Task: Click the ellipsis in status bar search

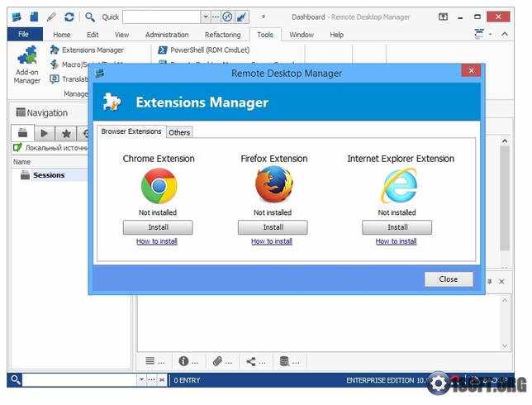Action: (x=152, y=379)
